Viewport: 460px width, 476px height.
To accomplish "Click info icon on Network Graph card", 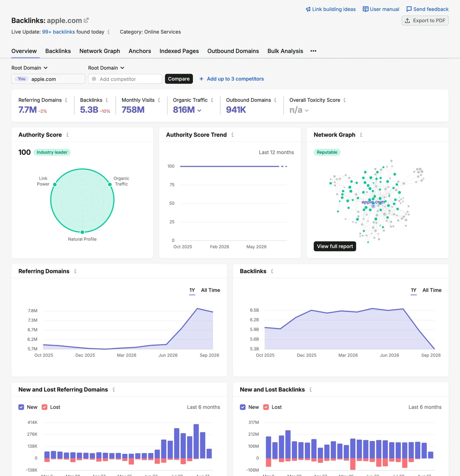I will (x=361, y=135).
